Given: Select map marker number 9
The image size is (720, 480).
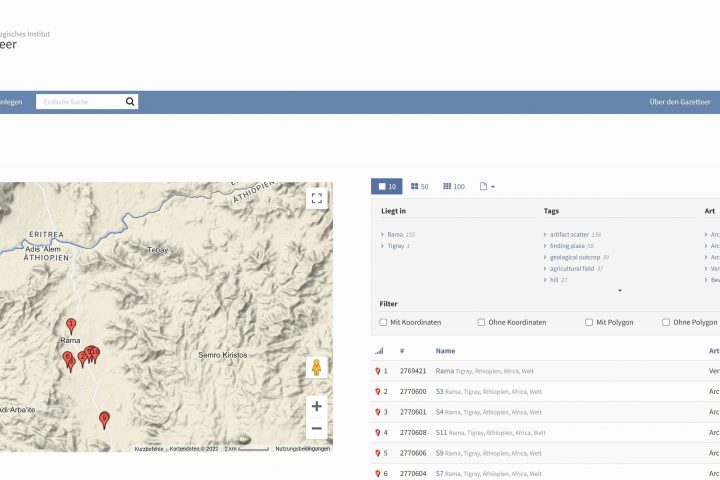Looking at the screenshot, I should [x=104, y=420].
